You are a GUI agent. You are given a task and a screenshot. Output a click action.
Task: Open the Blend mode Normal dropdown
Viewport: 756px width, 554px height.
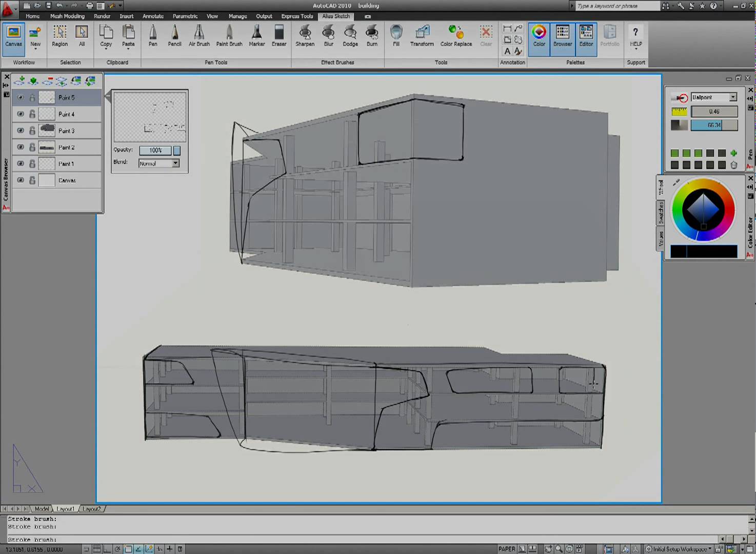pos(159,163)
